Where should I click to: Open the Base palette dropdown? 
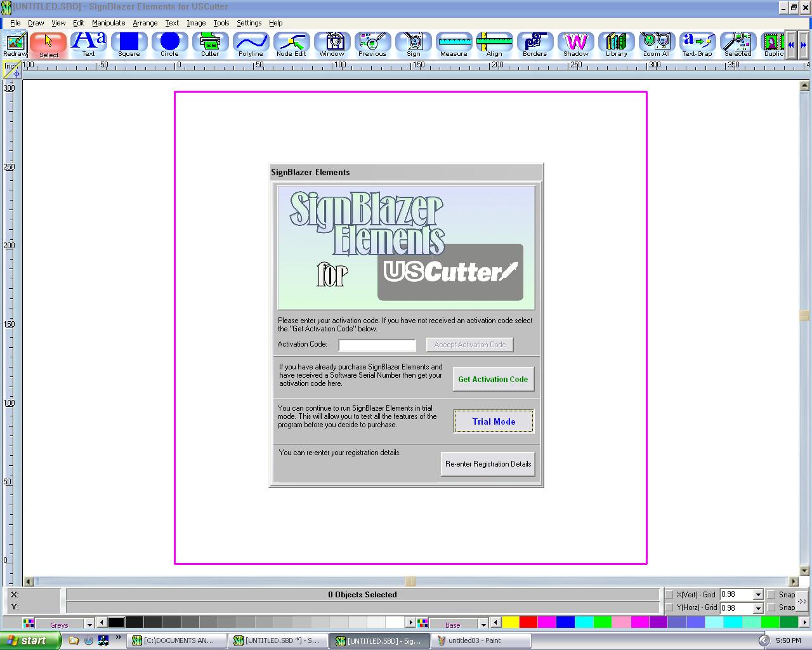pyautogui.click(x=483, y=624)
